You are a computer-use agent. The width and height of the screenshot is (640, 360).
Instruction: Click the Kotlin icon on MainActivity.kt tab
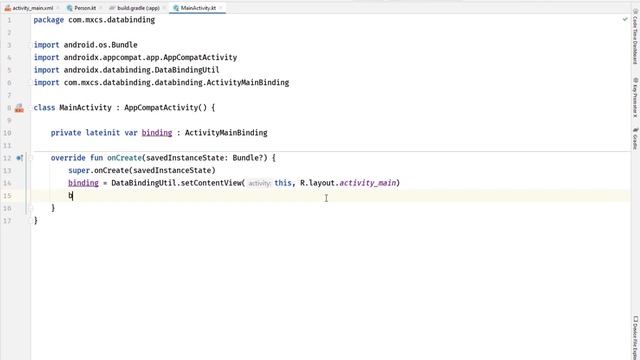click(176, 8)
